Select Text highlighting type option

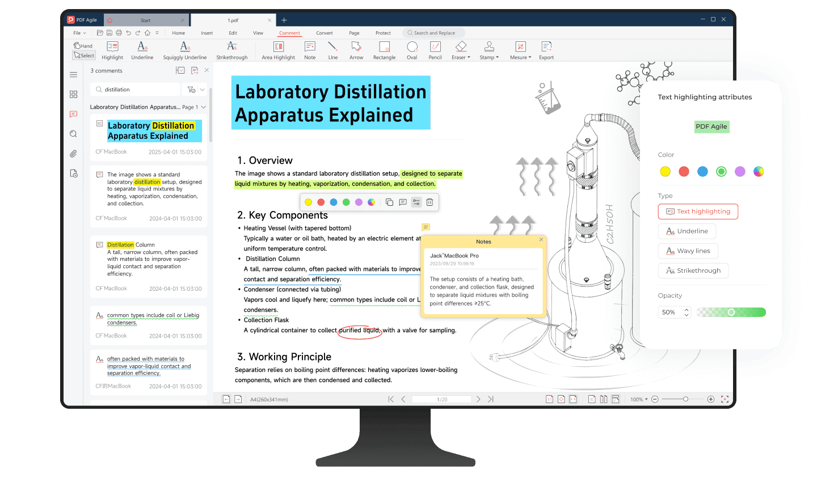698,211
